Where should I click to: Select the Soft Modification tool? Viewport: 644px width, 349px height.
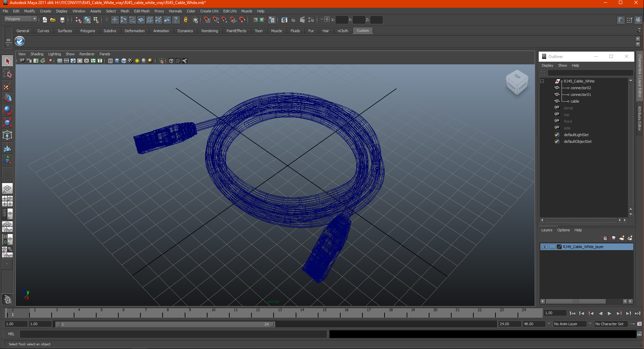[x=7, y=148]
